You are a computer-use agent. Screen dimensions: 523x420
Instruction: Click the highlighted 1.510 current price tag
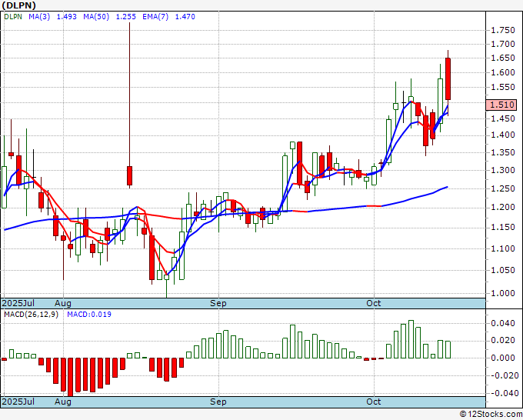501,105
